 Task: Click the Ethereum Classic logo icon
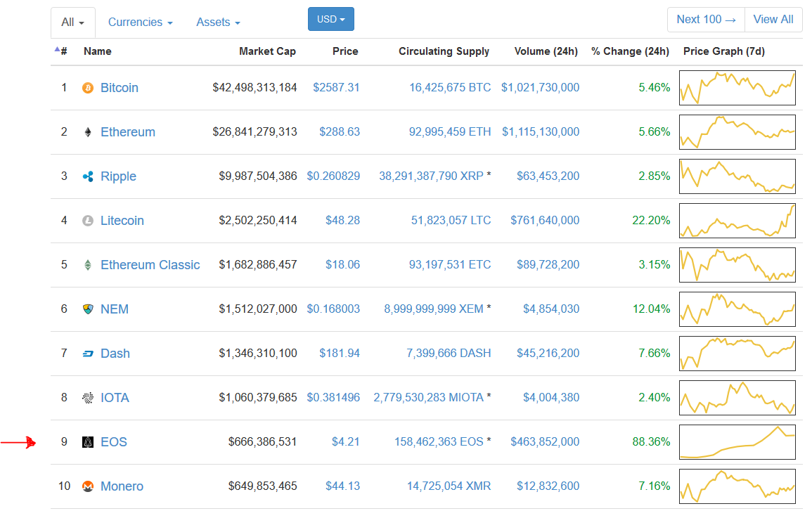pos(88,265)
